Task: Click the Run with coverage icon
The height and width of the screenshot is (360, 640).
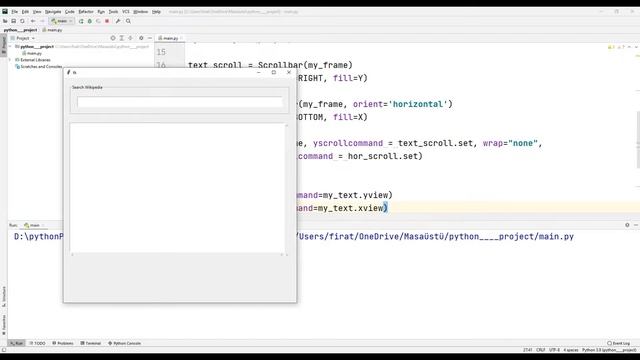Action: pos(98,21)
